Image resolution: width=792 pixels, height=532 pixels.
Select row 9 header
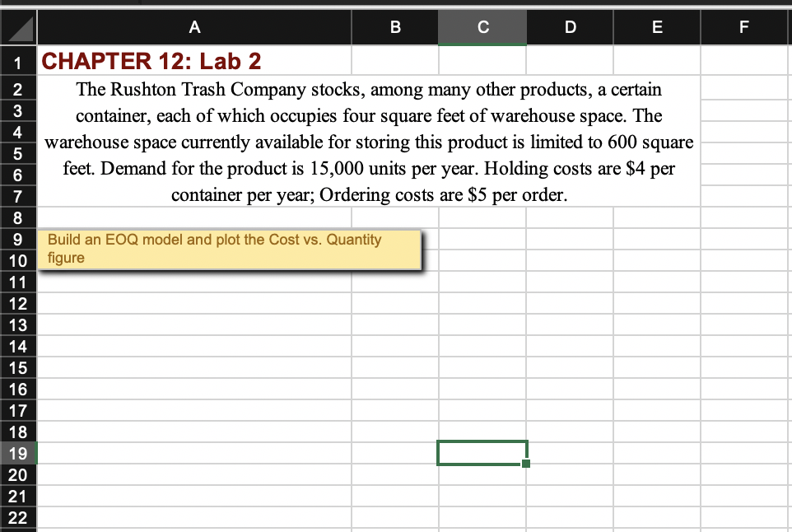coord(18,239)
